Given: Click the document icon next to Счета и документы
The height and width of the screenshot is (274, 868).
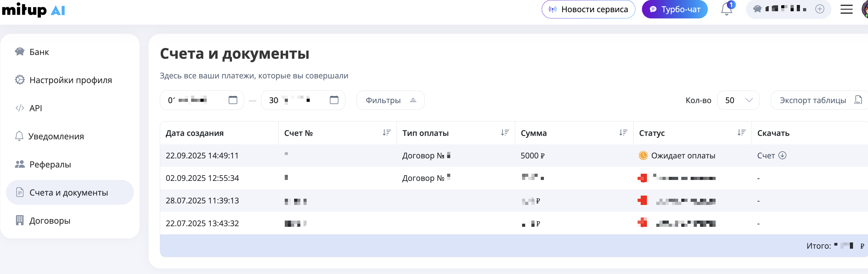Looking at the screenshot, I should tap(20, 192).
